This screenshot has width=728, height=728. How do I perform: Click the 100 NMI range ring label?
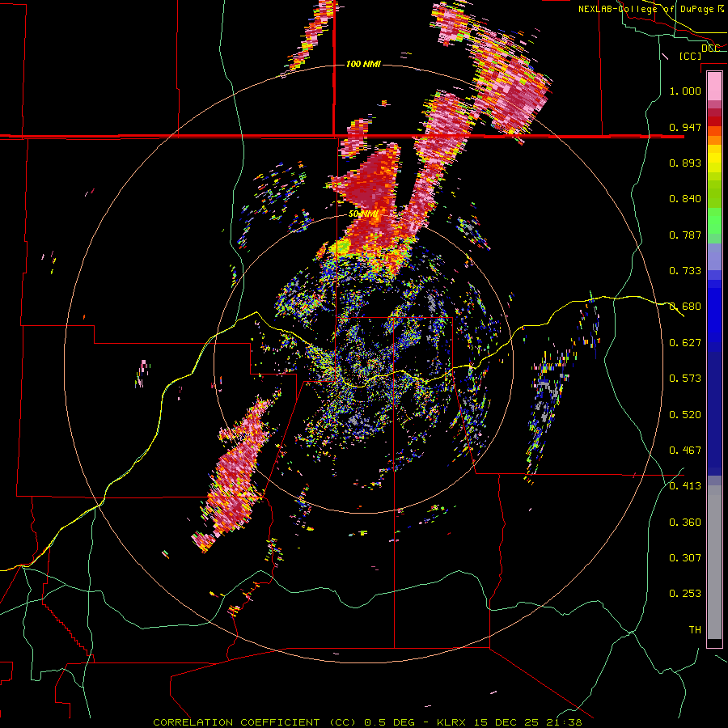(x=363, y=64)
